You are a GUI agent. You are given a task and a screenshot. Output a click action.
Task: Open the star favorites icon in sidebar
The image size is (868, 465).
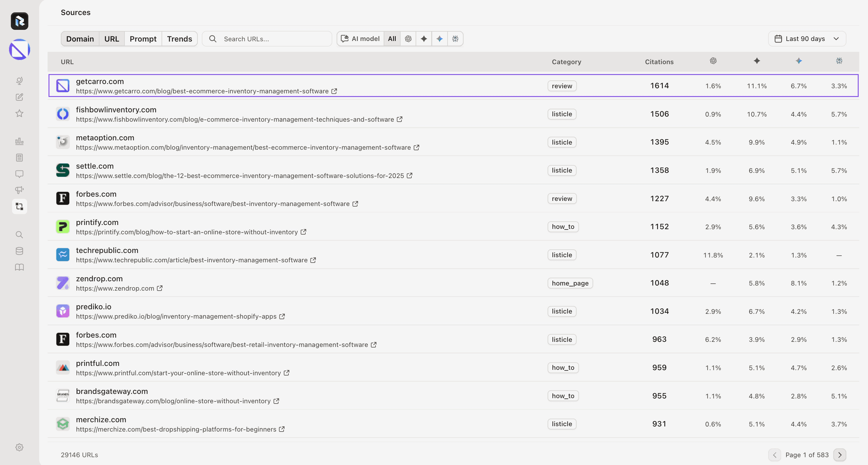[x=20, y=113]
